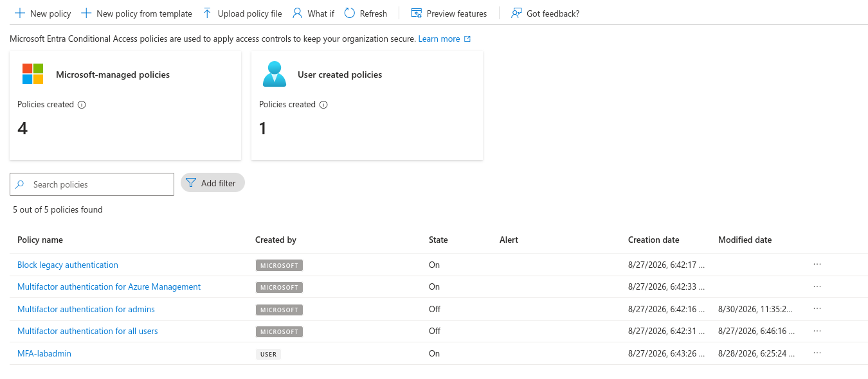This screenshot has height=379, width=868.
Task: Click On state of MFA-labadmin row
Action: [x=434, y=353]
